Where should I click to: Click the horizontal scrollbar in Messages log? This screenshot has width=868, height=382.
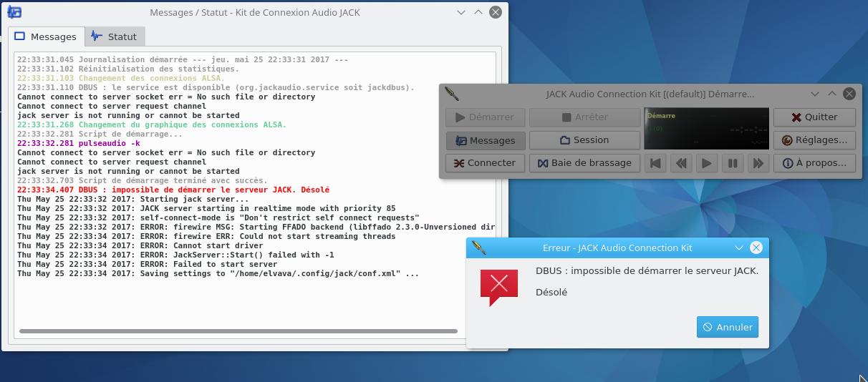tap(238, 331)
